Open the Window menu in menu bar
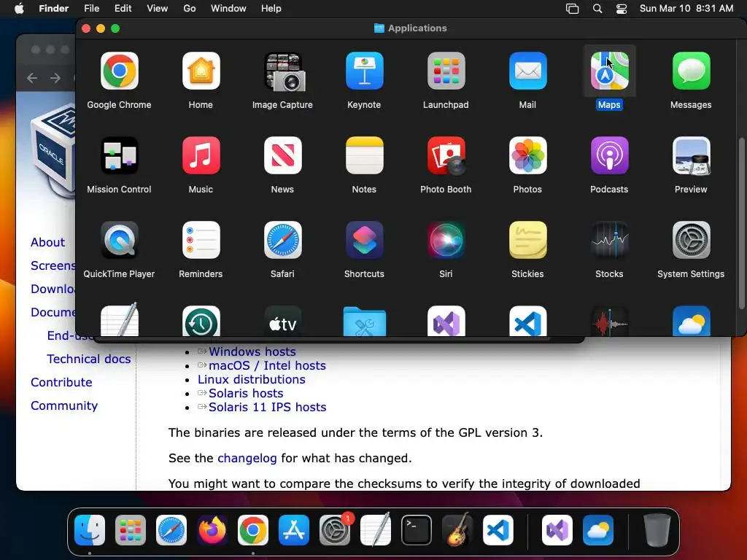747x560 pixels. 228,9
